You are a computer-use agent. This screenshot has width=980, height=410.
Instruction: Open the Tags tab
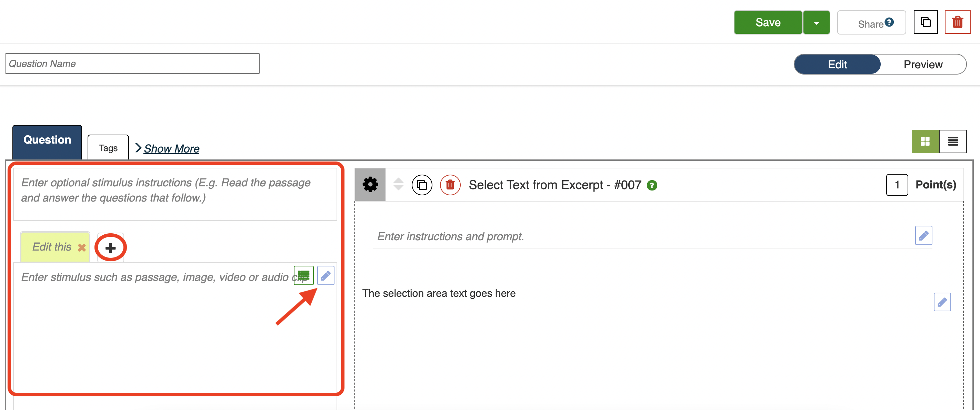(108, 148)
